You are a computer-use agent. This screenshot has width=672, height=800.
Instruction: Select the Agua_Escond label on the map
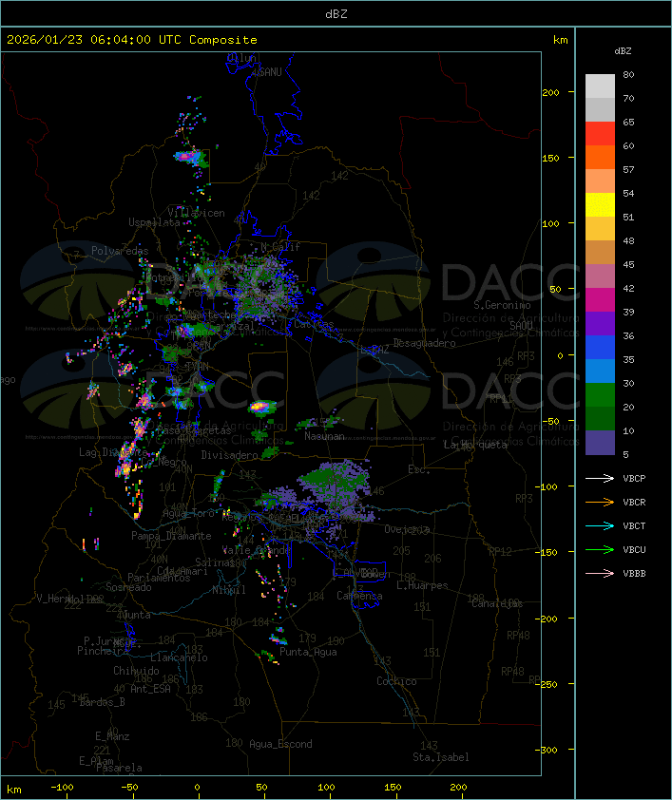coord(280,744)
